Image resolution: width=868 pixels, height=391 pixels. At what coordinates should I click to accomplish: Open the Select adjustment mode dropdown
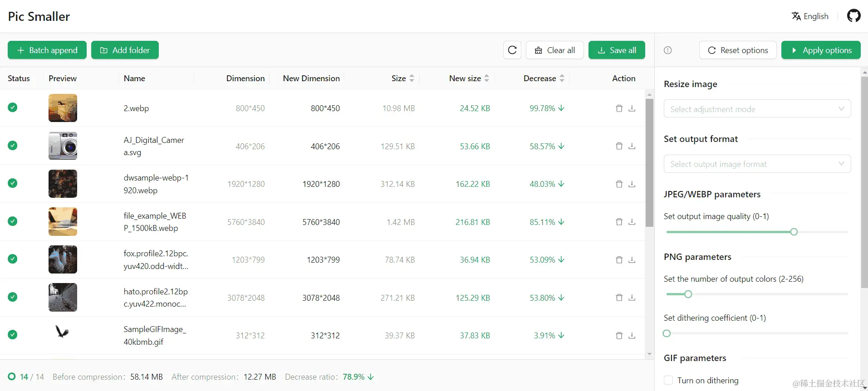pyautogui.click(x=757, y=109)
